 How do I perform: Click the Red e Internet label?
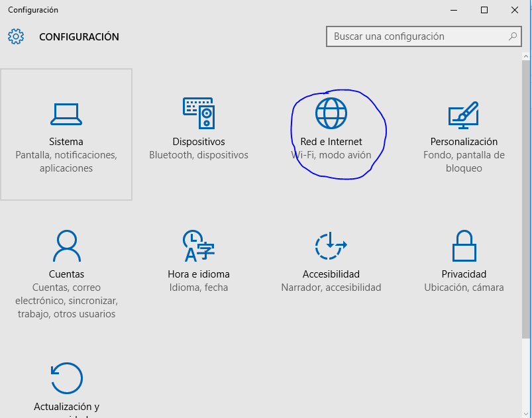331,142
